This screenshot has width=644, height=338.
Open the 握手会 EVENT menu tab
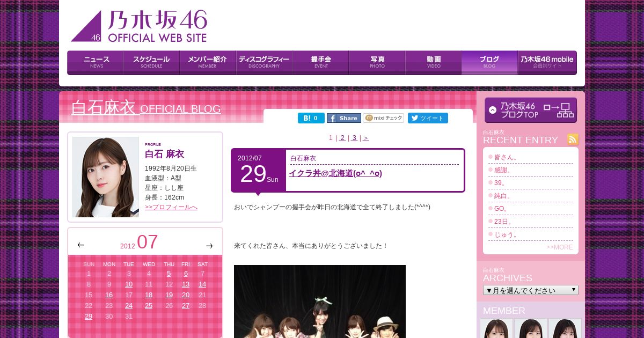(321, 63)
